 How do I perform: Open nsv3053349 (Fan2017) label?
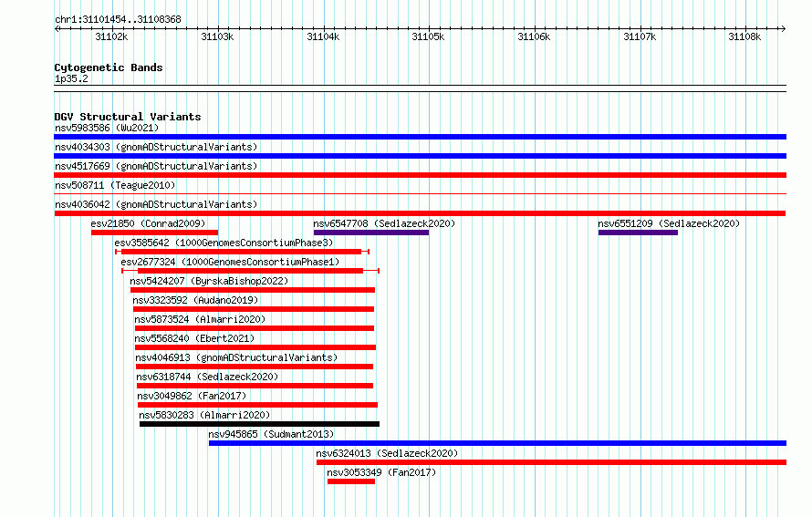[381, 472]
